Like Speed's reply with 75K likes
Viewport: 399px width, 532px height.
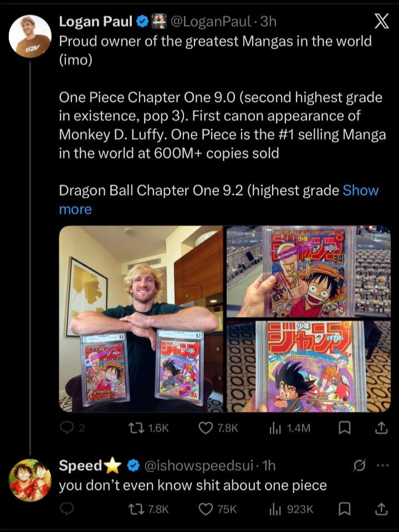point(206,509)
